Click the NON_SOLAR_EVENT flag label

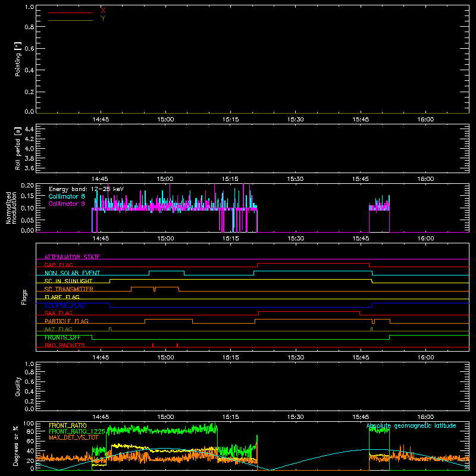72,273
